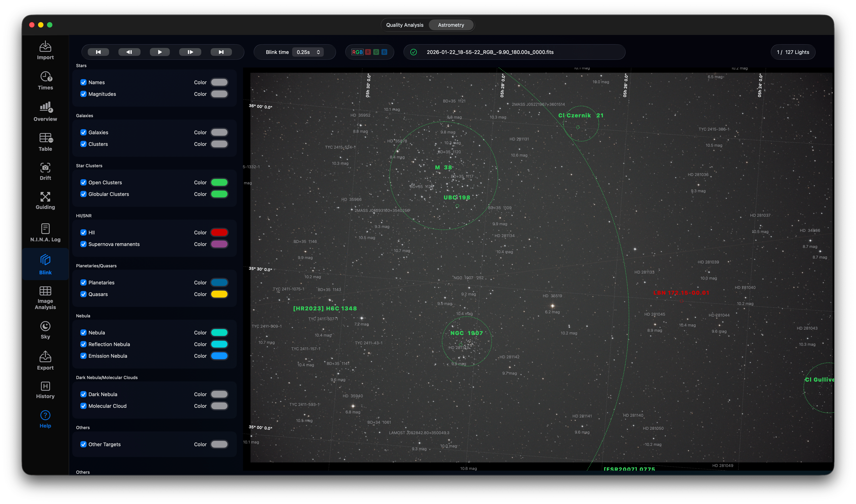Uncheck the plain Nebula checkbox

tap(83, 333)
